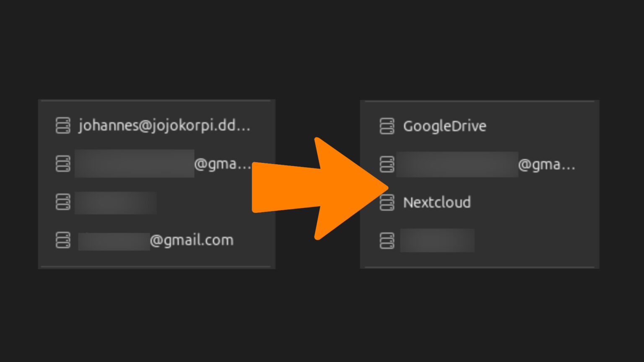This screenshot has height=362, width=644.
Task: Click the server icon beside johannes@jojokorpi.dd account
Action: (62, 125)
